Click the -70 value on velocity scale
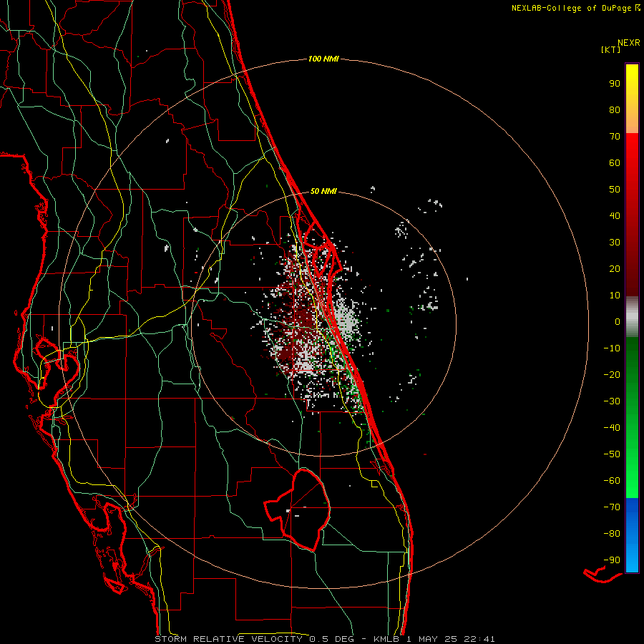Image resolution: width=644 pixels, height=644 pixels. click(x=612, y=507)
